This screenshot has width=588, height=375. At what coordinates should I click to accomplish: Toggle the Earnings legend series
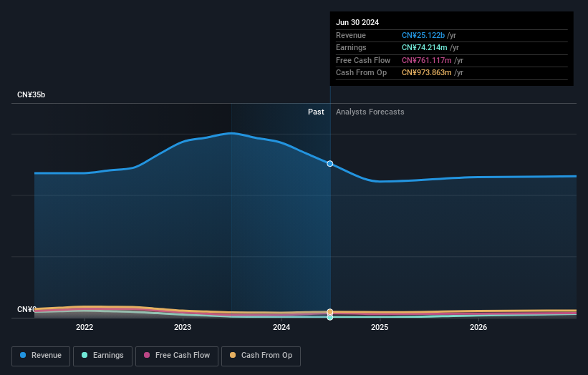[x=102, y=356]
